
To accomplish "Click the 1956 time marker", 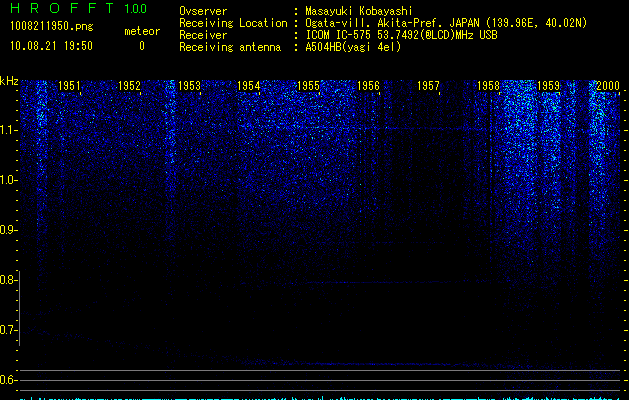I will [x=368, y=86].
